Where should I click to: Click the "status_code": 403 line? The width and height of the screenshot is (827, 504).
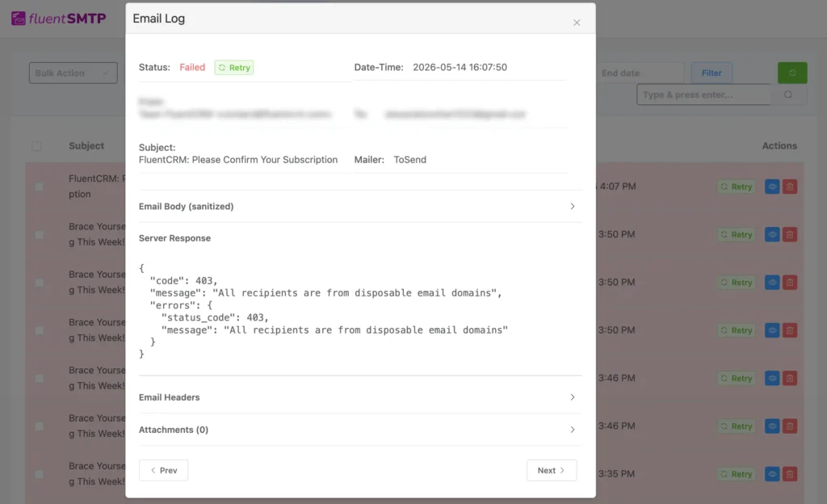tap(215, 317)
